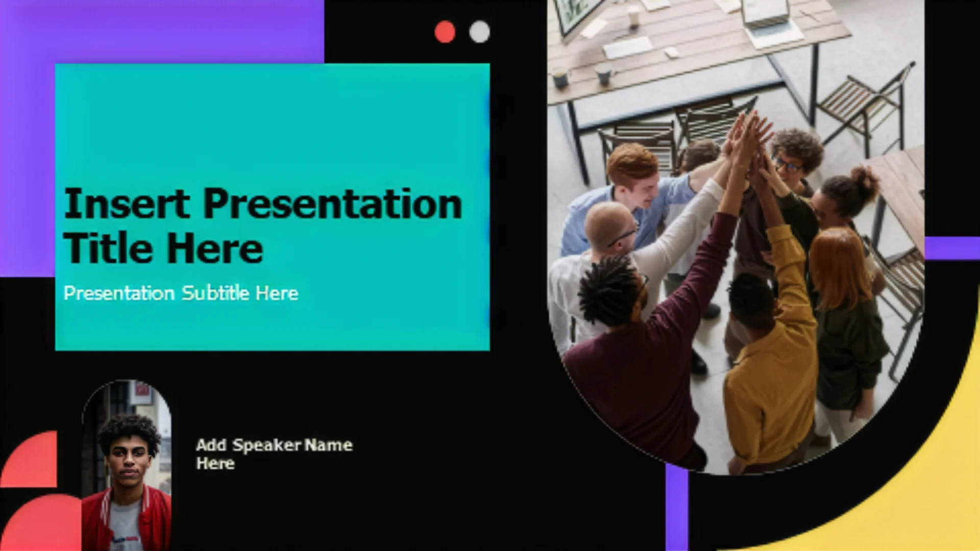Click the white circle dot
The width and height of the screenshot is (980, 551).
[x=479, y=32]
